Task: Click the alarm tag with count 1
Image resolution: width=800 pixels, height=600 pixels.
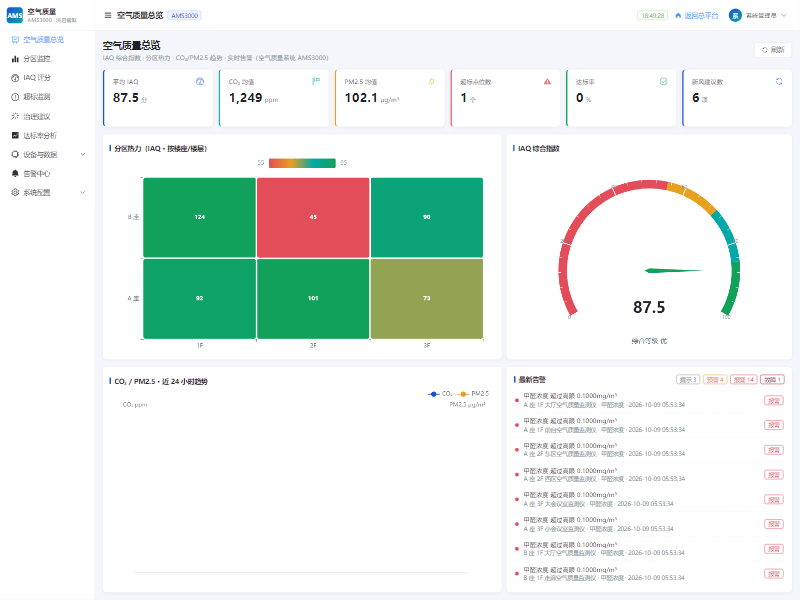Action: pos(772,380)
